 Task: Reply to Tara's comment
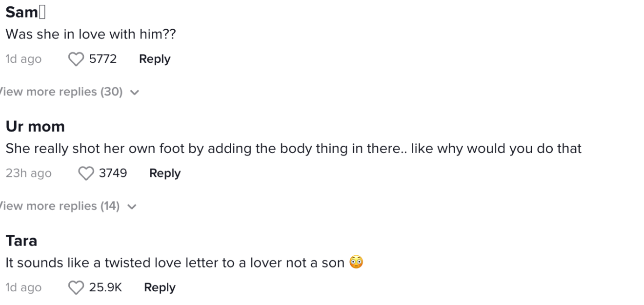pyautogui.click(x=160, y=287)
